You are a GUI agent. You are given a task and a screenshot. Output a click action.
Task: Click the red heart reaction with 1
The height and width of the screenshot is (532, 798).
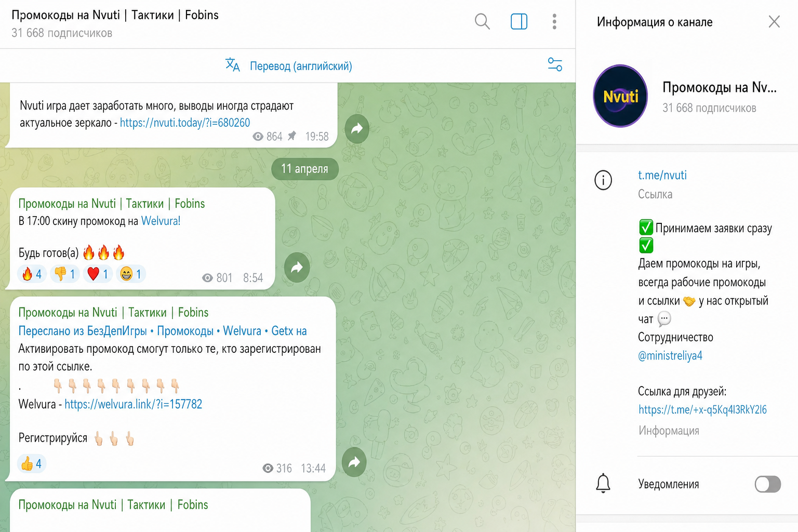(x=98, y=274)
